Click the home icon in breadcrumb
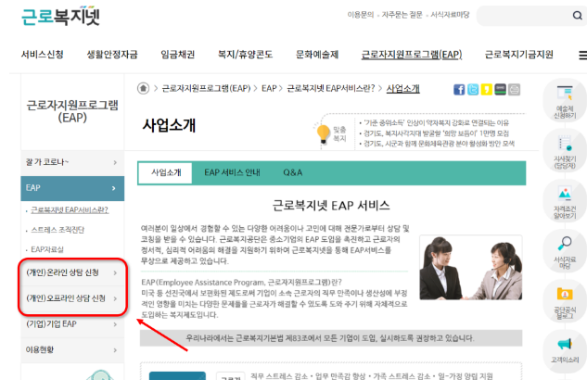 click(143, 89)
